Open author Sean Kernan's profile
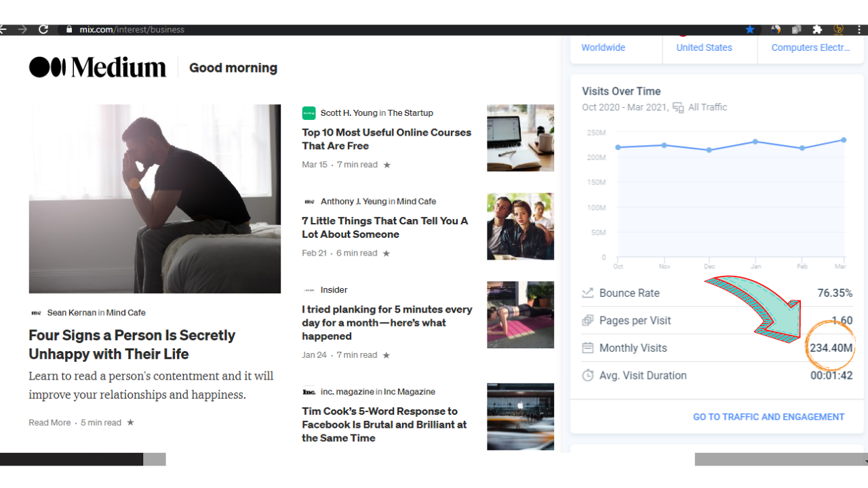Image resolution: width=868 pixels, height=488 pixels. point(71,313)
